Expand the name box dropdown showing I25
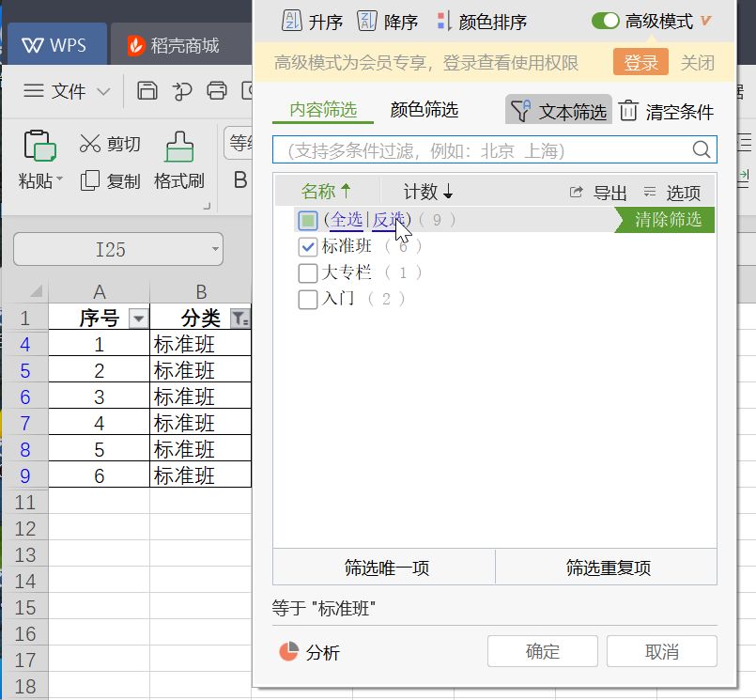This screenshot has width=756, height=700. pos(215,249)
